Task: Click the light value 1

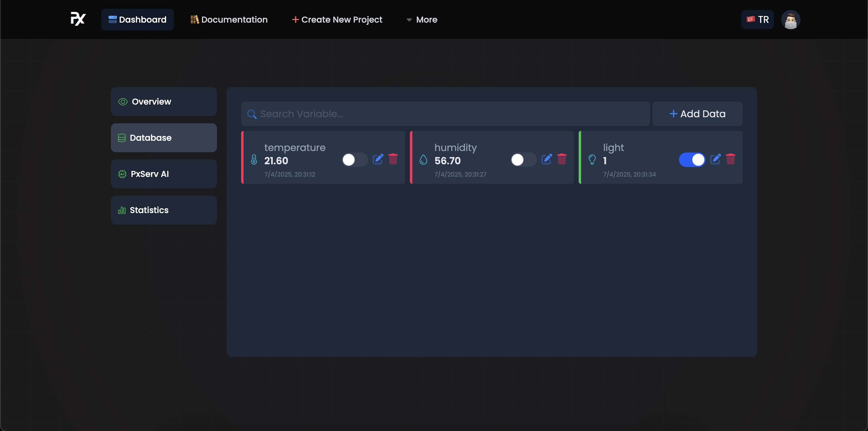Action: pyautogui.click(x=605, y=161)
